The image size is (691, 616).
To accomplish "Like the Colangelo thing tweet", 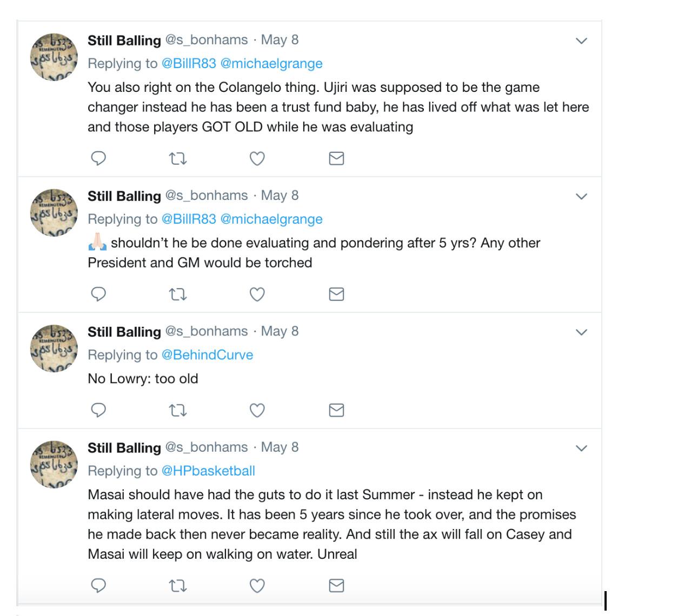I will click(257, 158).
